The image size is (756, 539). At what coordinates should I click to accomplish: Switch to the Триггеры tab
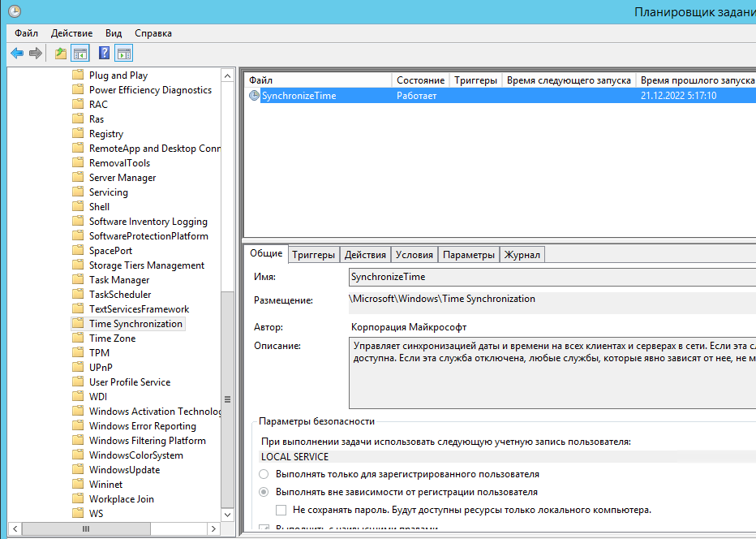(x=313, y=255)
